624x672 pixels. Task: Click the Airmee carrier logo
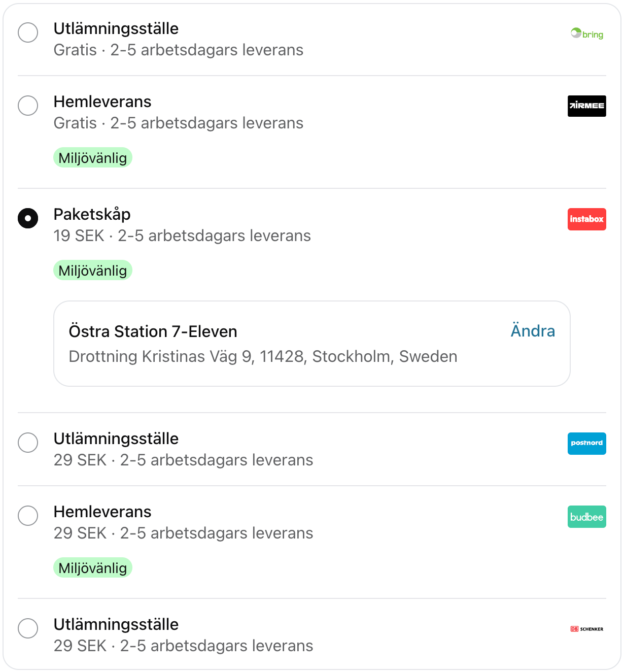[586, 106]
